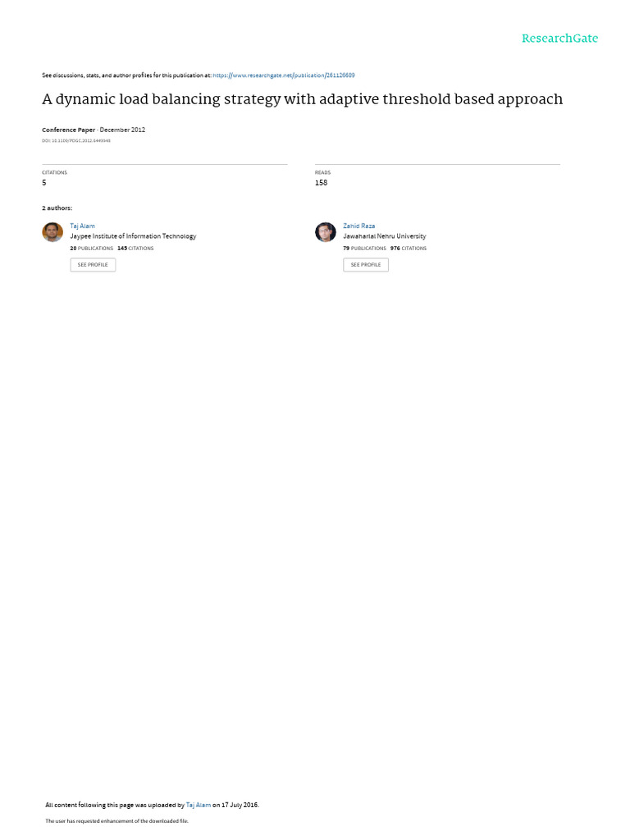Viewport: 630px width, 840px height.
Task: Select the DOI text below Conference Paper
Action: click(x=76, y=141)
